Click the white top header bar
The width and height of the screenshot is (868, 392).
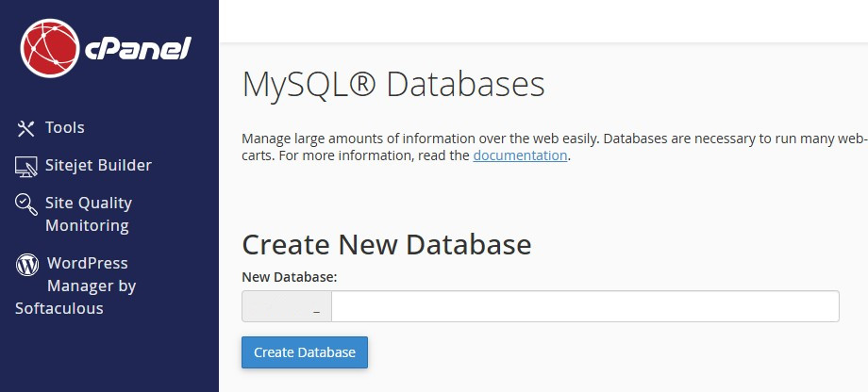click(542, 21)
